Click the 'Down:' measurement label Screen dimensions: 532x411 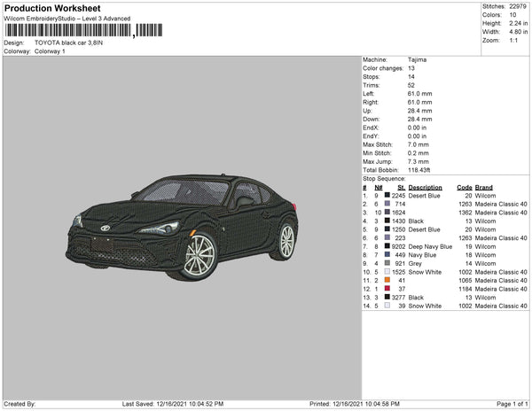click(x=372, y=119)
